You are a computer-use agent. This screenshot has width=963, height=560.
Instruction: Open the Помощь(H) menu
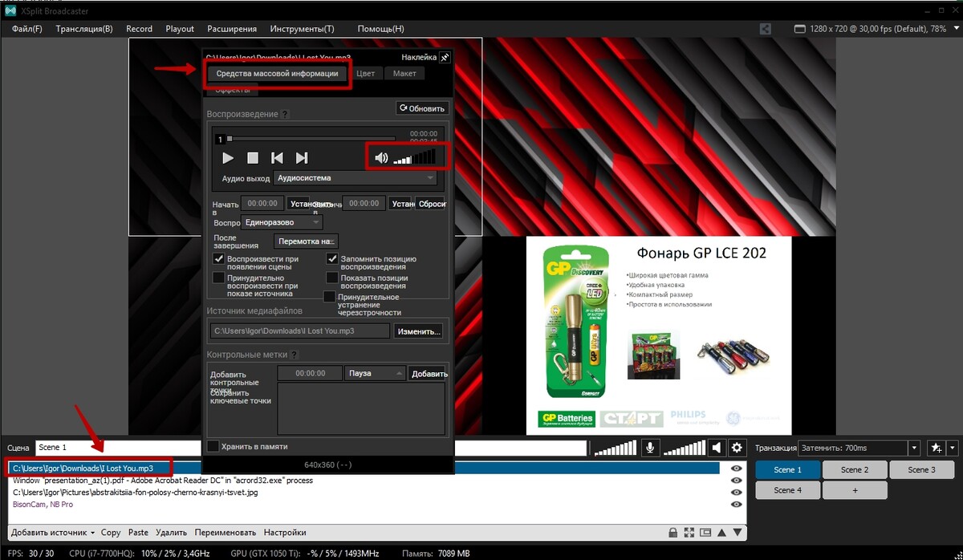pos(380,29)
